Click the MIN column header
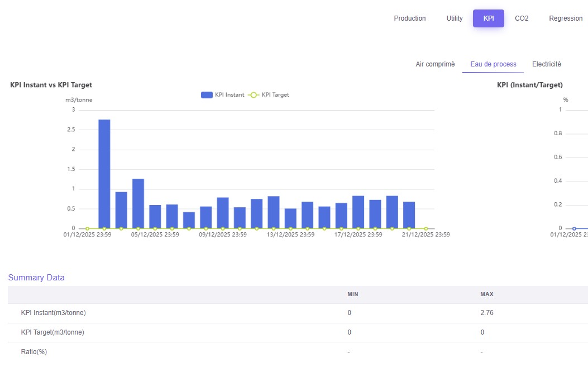Image resolution: width=588 pixels, height=372 pixels. (x=352, y=294)
